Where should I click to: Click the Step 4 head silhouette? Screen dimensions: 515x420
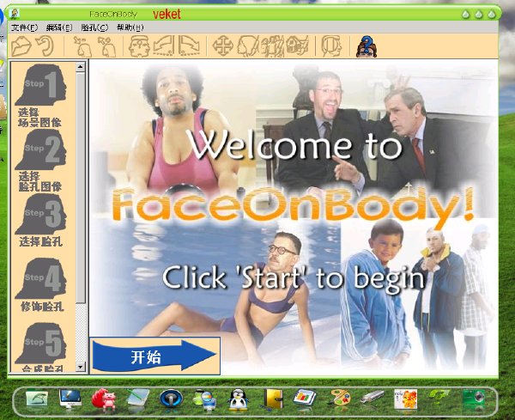click(41, 277)
